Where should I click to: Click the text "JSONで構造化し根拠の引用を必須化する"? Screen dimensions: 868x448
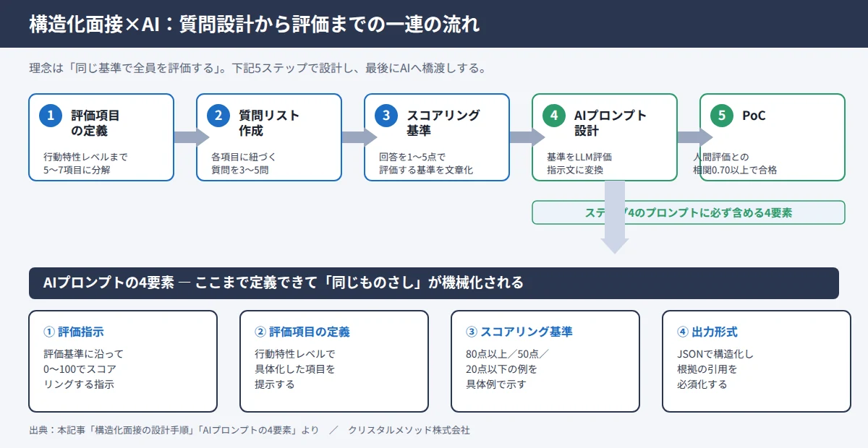pos(715,369)
